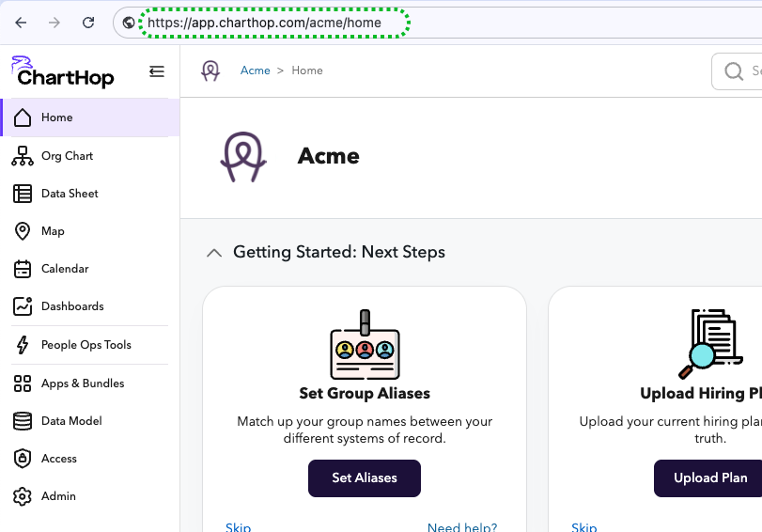Open the Map menu item
Screen dimensions: 762x532
(53, 231)
